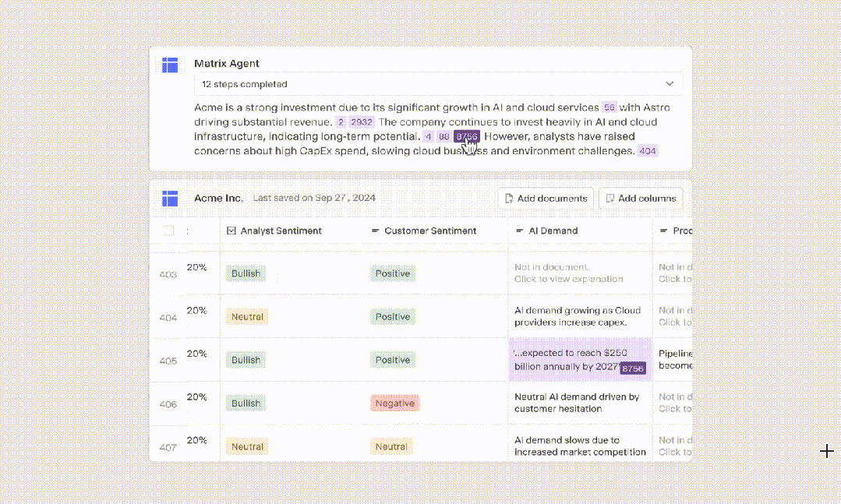The width and height of the screenshot is (841, 504).
Task: Click the Negative tag in row 406
Action: (394, 404)
